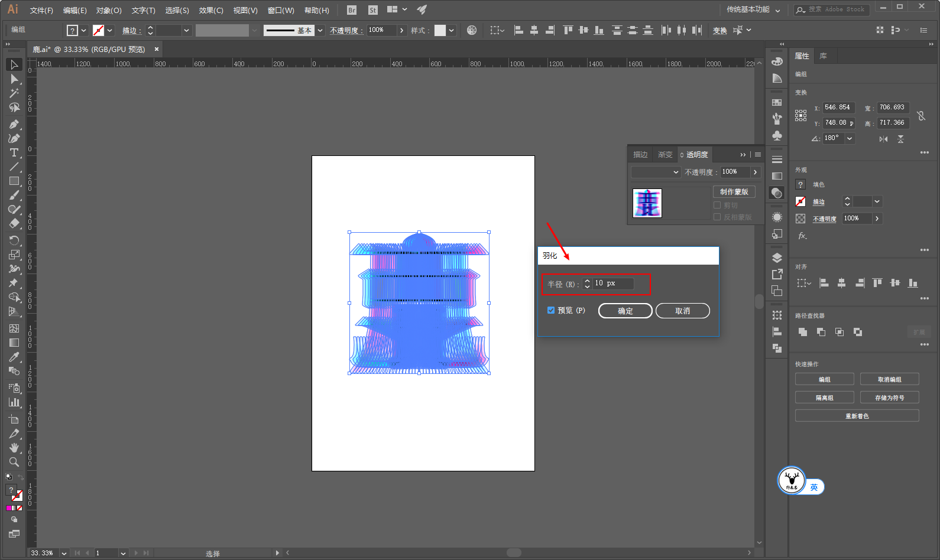Viewport: 940px width, 560px height.
Task: Uncheck the 预览 preview checkbox
Action: point(551,310)
